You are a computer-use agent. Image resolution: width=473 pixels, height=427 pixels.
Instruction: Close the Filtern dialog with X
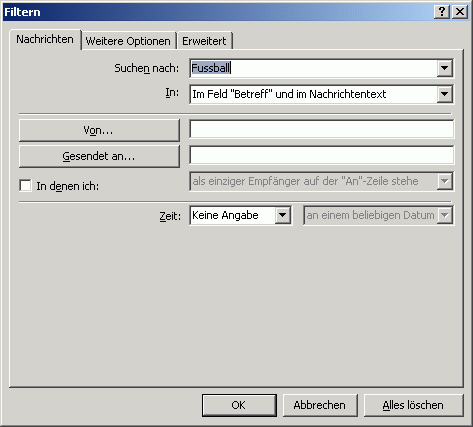click(460, 12)
